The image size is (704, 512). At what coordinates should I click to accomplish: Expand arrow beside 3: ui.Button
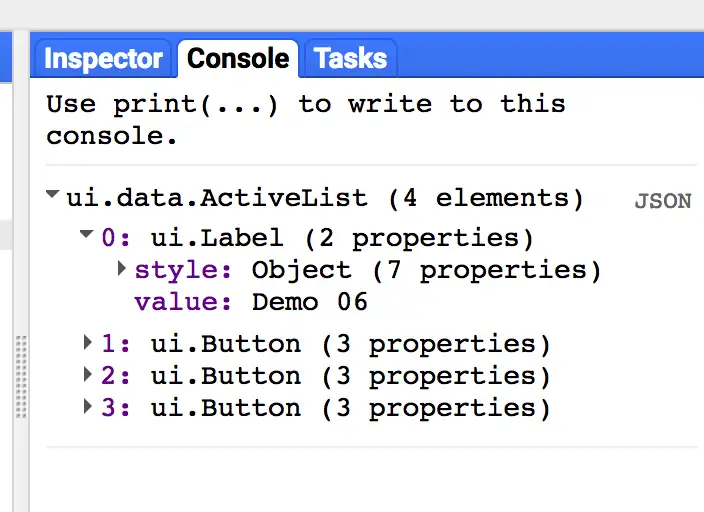(x=88, y=407)
